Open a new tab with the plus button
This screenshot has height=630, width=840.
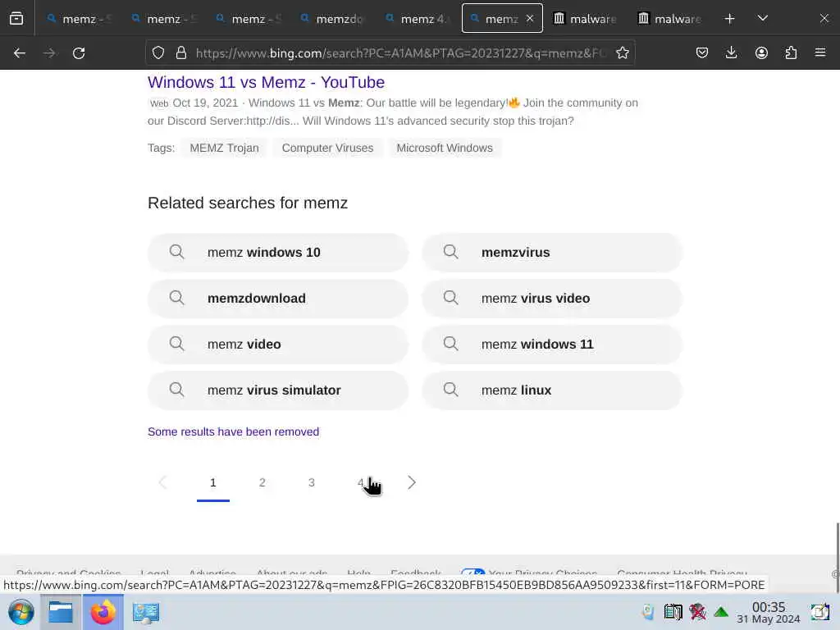click(729, 19)
